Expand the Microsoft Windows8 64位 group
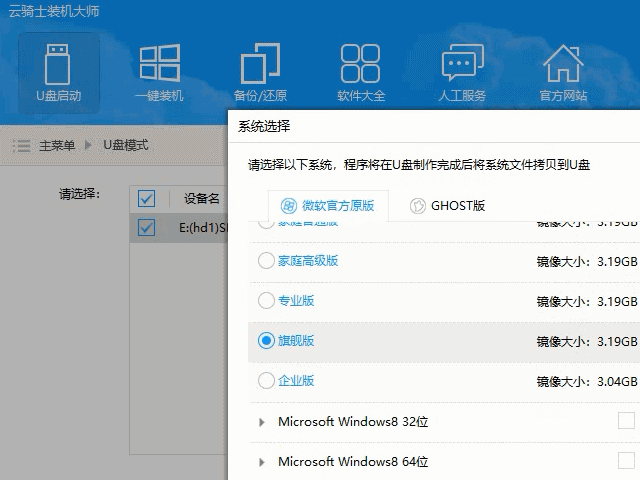Viewport: 640px width, 480px height. 262,462
